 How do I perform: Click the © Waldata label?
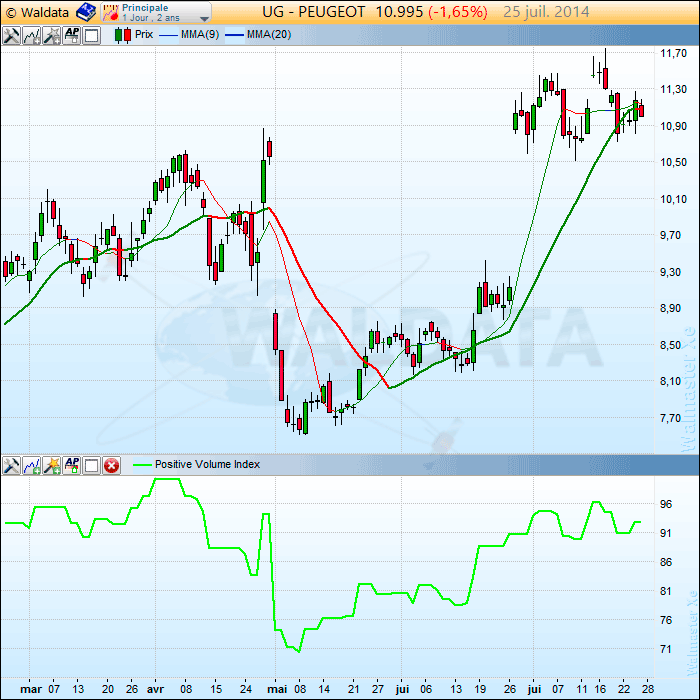[38, 12]
